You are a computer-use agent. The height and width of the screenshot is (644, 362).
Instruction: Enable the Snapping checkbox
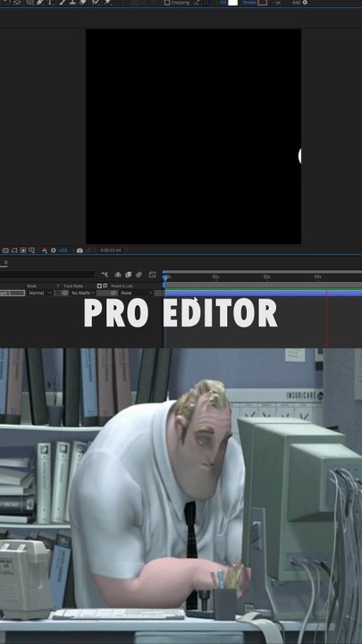click(167, 3)
